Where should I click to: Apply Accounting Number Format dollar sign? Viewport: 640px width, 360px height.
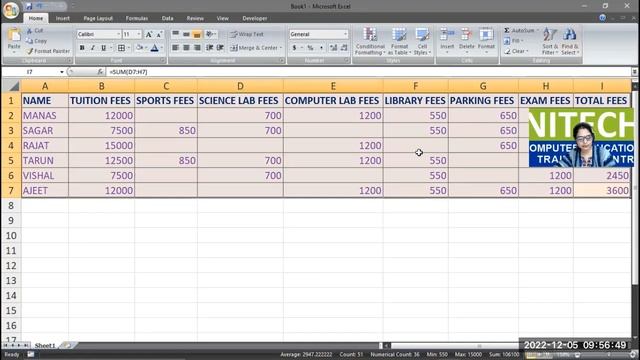coord(294,48)
